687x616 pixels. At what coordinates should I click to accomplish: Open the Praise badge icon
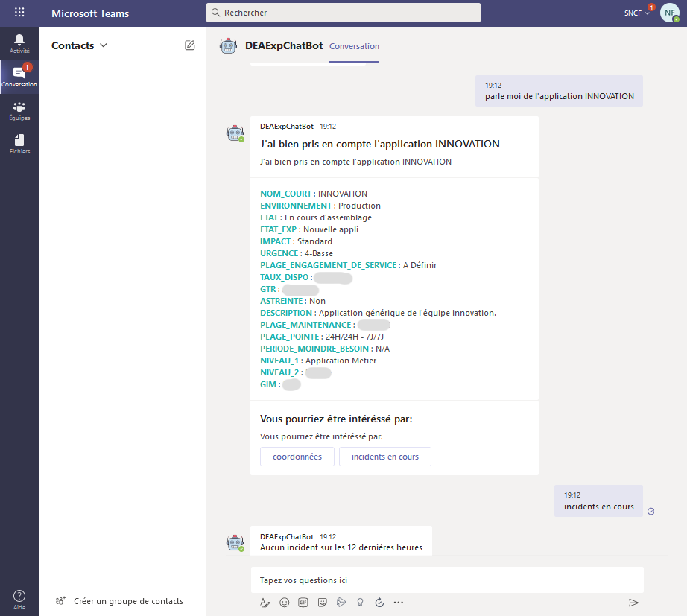point(360,603)
